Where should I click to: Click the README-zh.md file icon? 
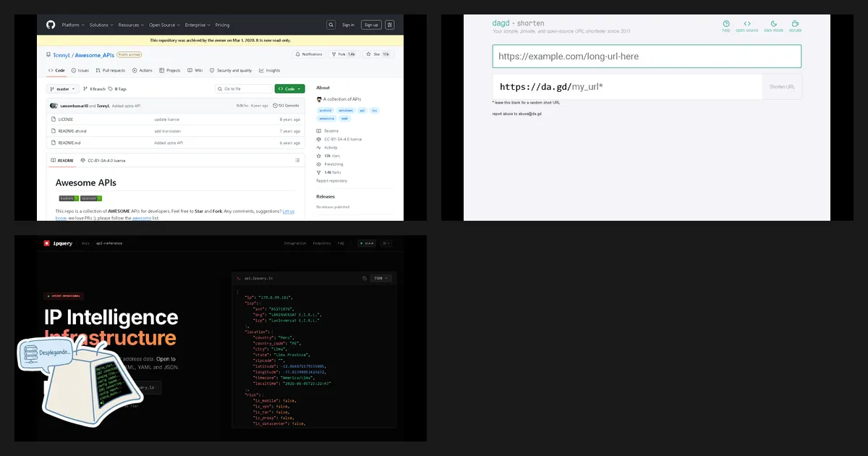tap(53, 131)
